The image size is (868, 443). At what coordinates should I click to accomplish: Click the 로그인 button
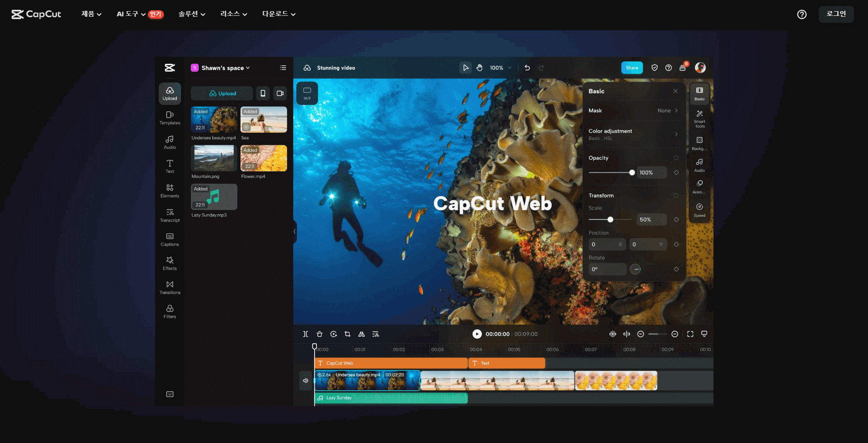pos(836,14)
